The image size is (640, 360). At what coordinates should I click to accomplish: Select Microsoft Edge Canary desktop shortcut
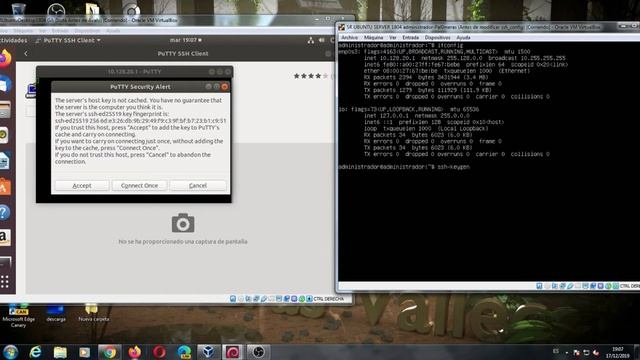pos(18,316)
